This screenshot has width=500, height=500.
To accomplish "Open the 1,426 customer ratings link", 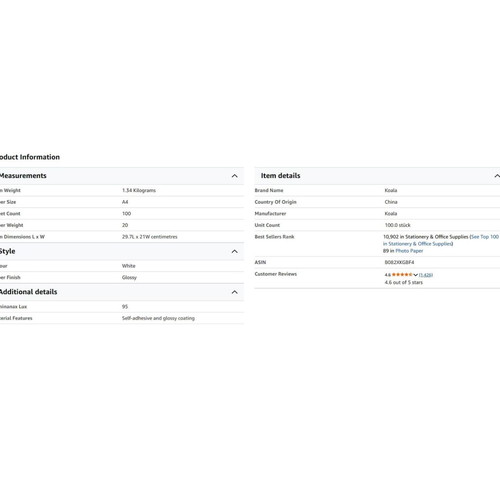I will [426, 275].
